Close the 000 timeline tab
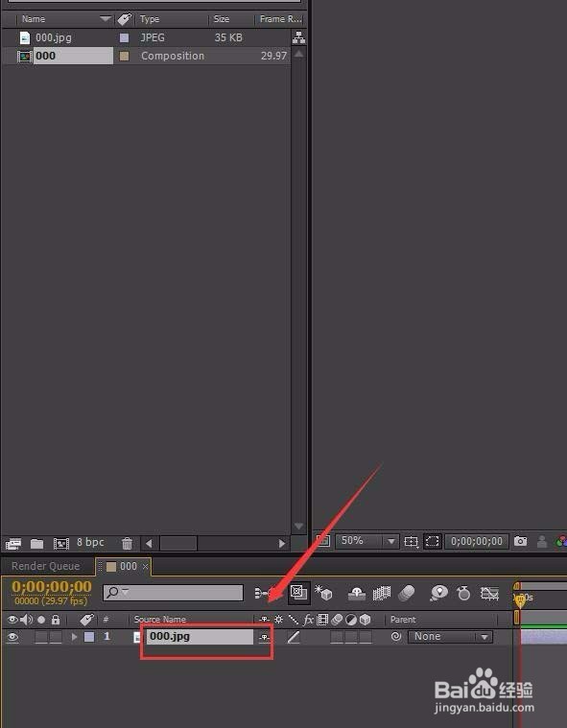This screenshot has width=567, height=728. tap(146, 567)
